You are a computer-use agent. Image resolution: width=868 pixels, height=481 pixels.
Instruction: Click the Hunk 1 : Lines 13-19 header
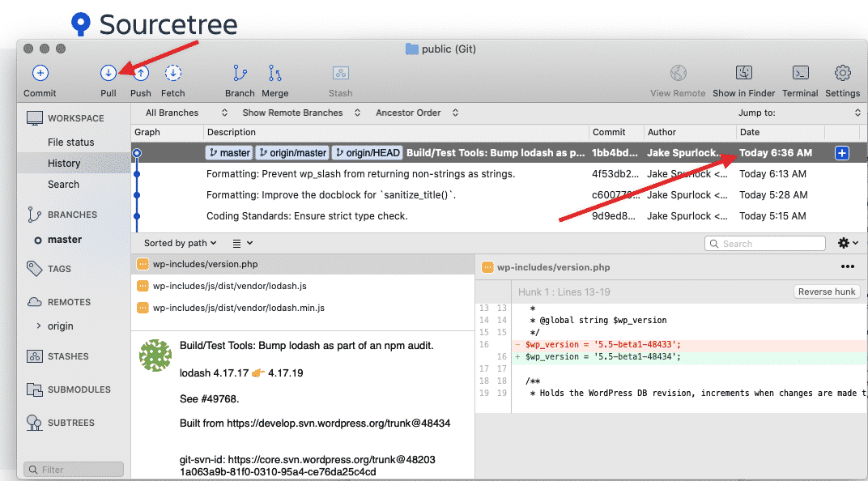[564, 292]
